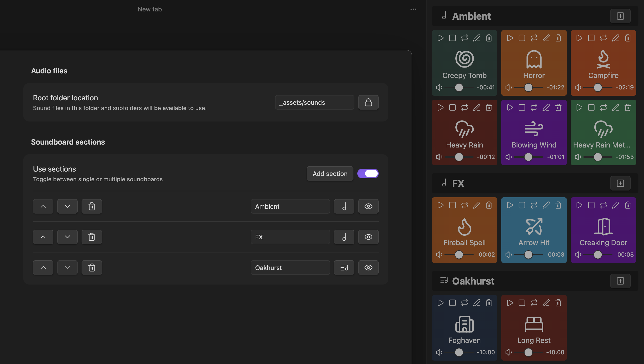This screenshot has width=644, height=364.
Task: Edit the Horror sound tile
Action: point(546,38)
